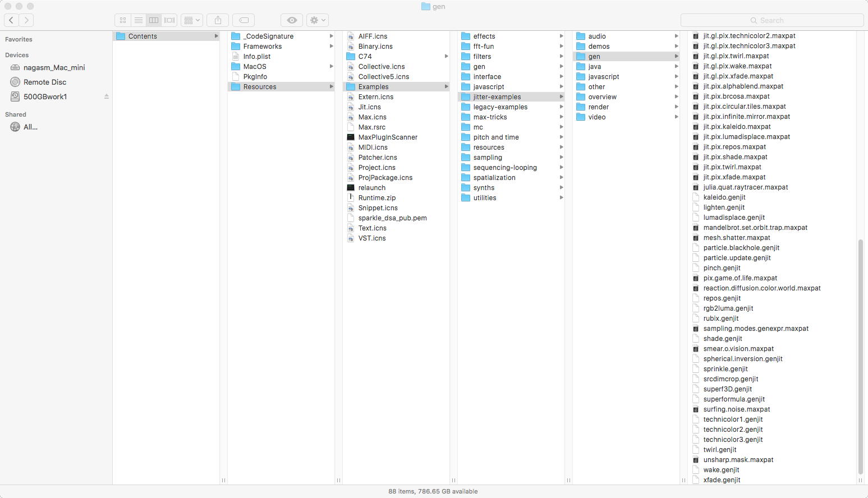Switch to list view

point(138,20)
